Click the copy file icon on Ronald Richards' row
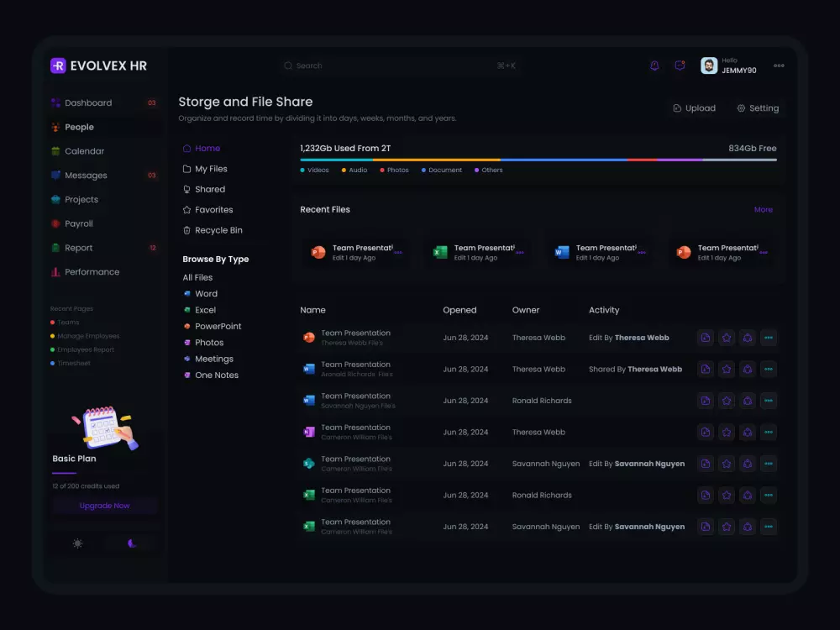 pyautogui.click(x=706, y=401)
